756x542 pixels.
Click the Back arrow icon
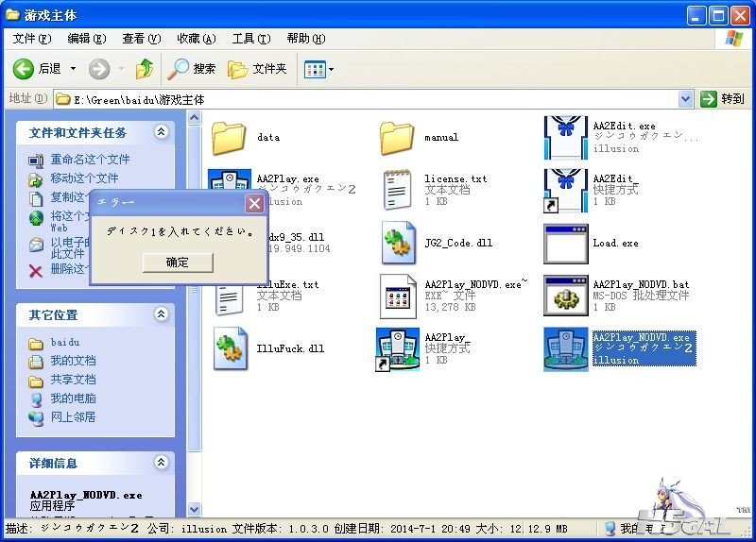click(x=23, y=69)
